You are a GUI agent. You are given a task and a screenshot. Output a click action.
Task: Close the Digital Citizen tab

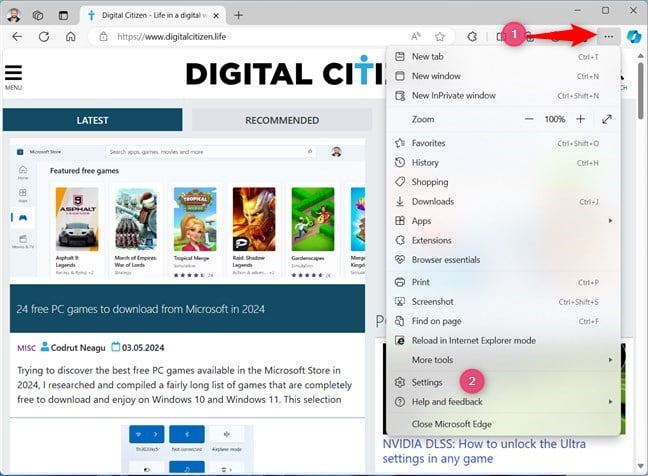[216, 16]
